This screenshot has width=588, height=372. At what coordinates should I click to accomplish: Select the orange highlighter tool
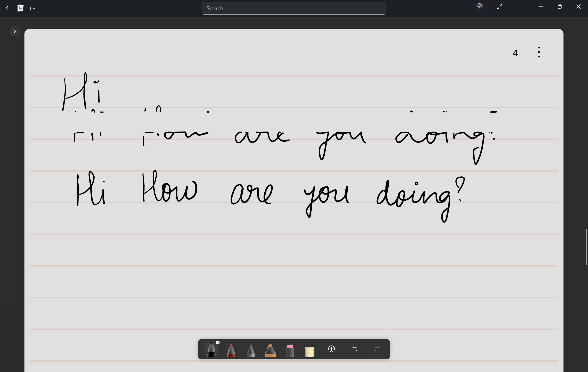[270, 350]
